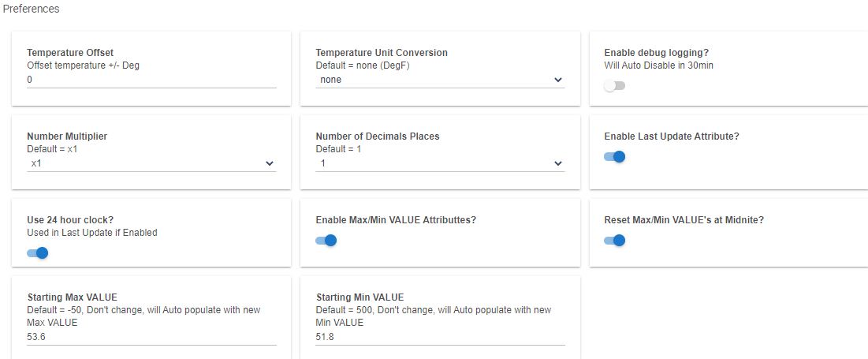Viewport: 868px width, 359px height.
Task: Focus the Starting Max VALUE field
Action: point(151,337)
